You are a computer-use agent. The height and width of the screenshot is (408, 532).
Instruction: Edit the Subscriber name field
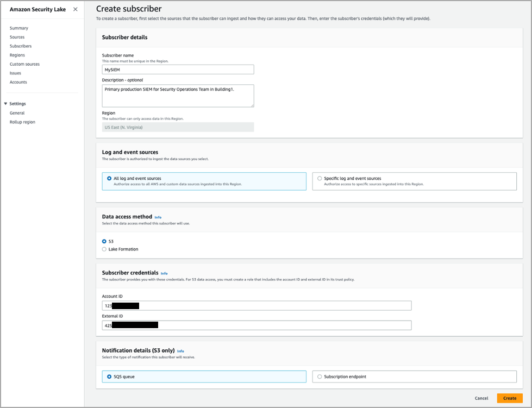click(x=178, y=69)
